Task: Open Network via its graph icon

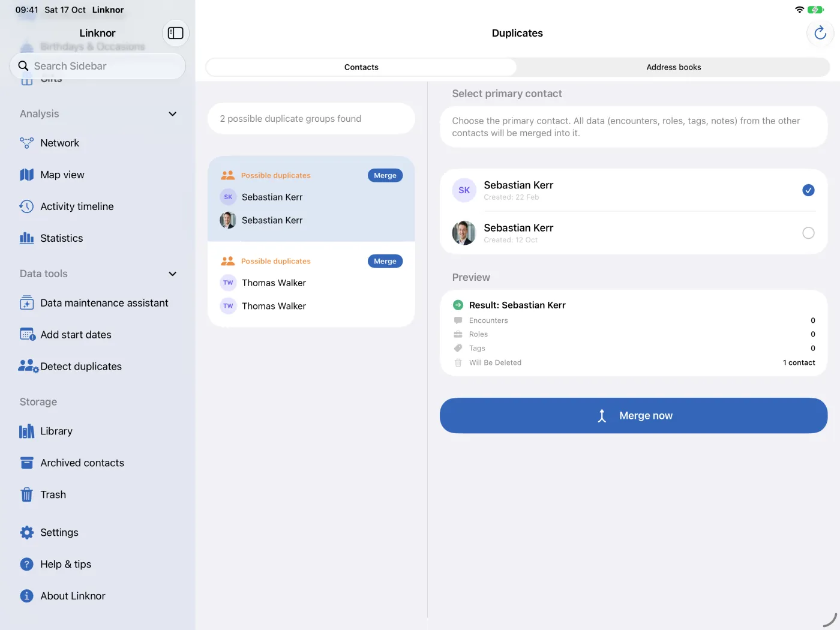Action: point(26,143)
